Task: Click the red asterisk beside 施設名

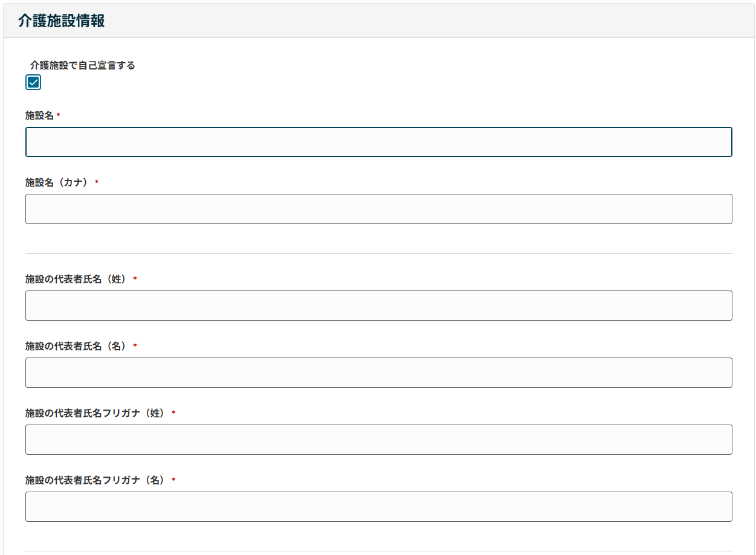Action: pos(58,115)
